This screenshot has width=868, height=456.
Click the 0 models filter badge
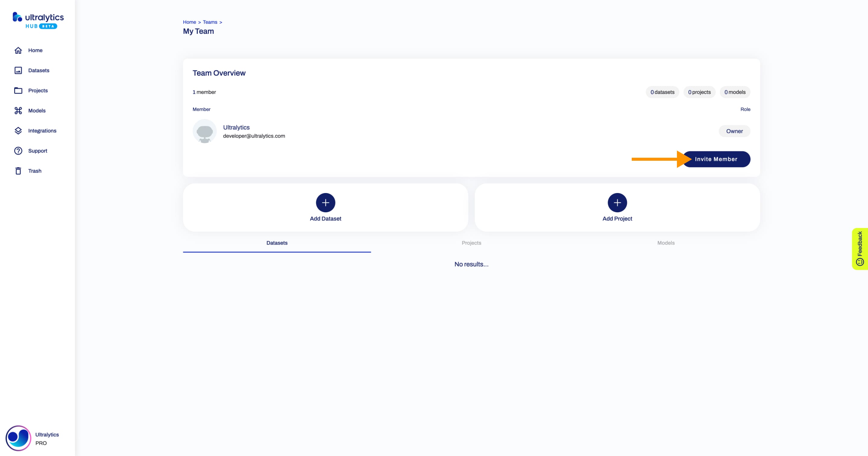[x=735, y=92]
